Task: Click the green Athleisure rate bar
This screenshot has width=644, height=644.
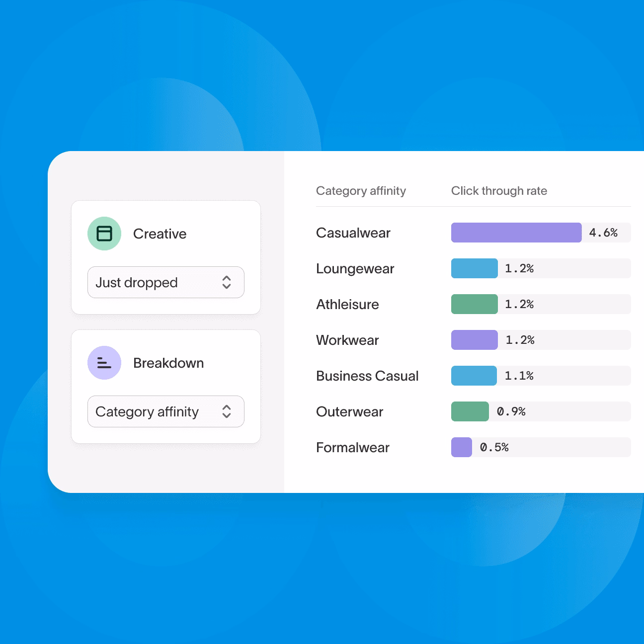Action: [x=474, y=304]
